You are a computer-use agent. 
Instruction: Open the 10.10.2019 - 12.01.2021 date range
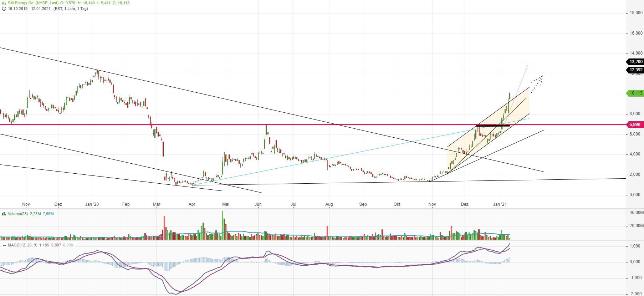[29, 9]
